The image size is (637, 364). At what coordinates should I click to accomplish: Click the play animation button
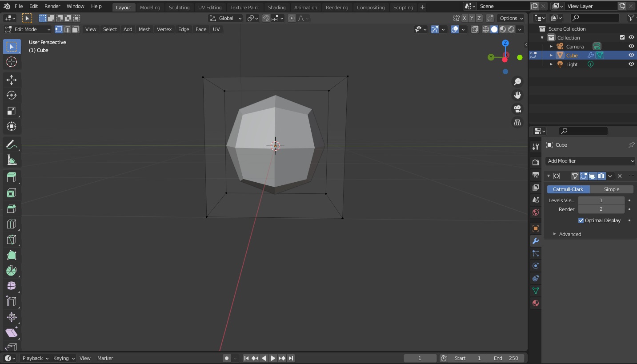(x=273, y=358)
